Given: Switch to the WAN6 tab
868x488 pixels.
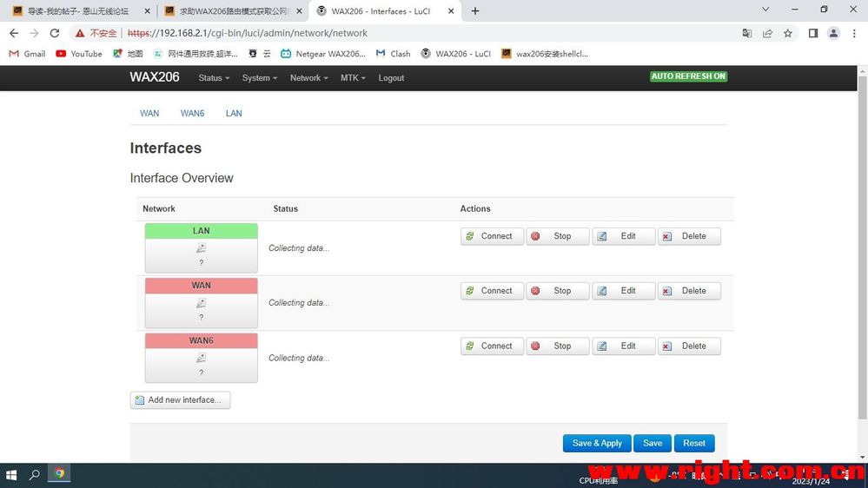Looking at the screenshot, I should click(192, 114).
